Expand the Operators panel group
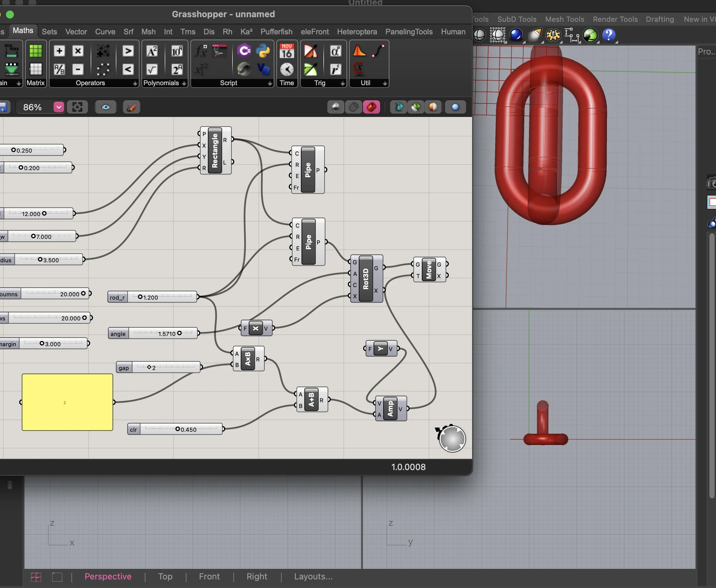The image size is (716, 588). click(135, 83)
